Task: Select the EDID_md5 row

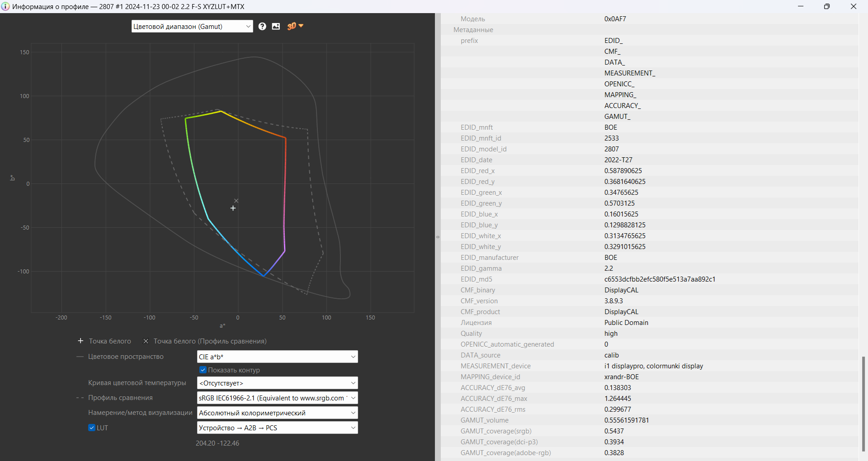Action: (588, 279)
